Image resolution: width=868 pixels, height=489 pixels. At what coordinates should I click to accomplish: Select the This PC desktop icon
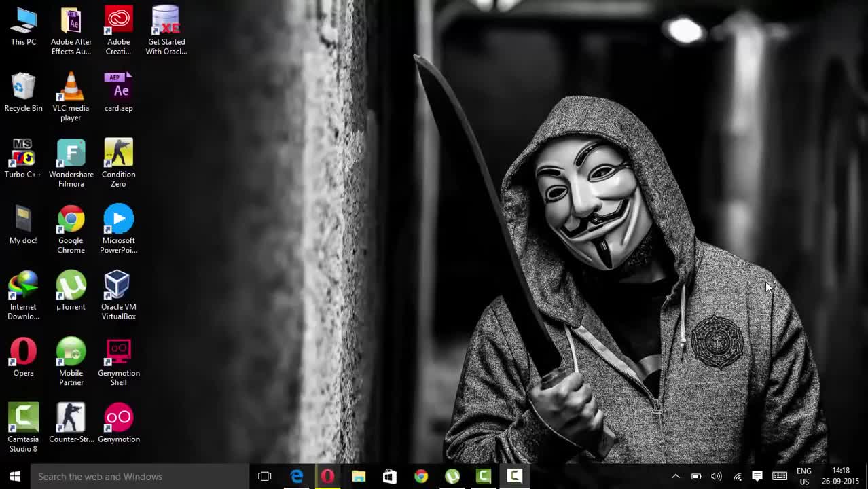click(x=23, y=28)
